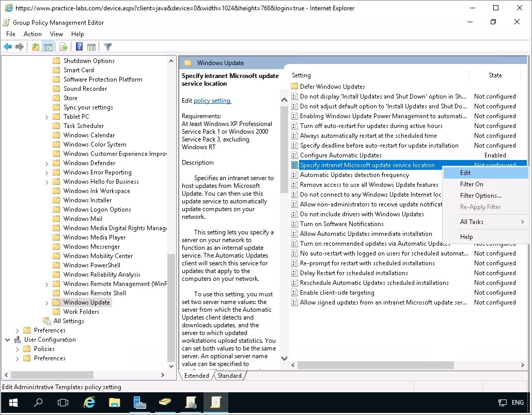Click the tree pane horizontal scrollbar thumb
532x415 pixels.
(52, 375)
